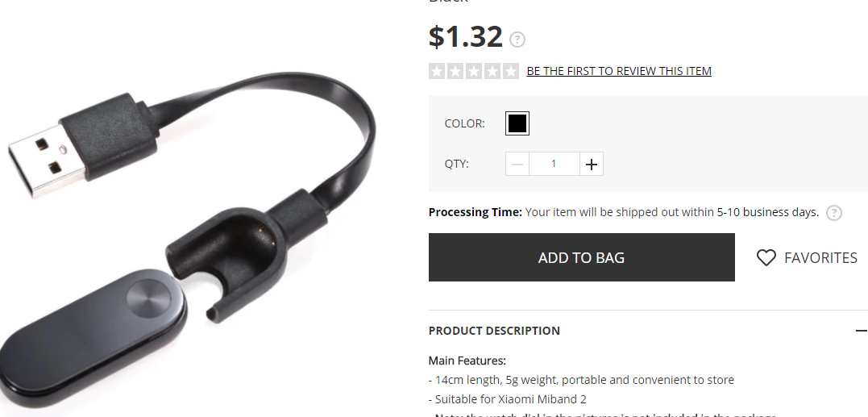
Task: Show processing time help via question mark icon
Action: point(833,213)
